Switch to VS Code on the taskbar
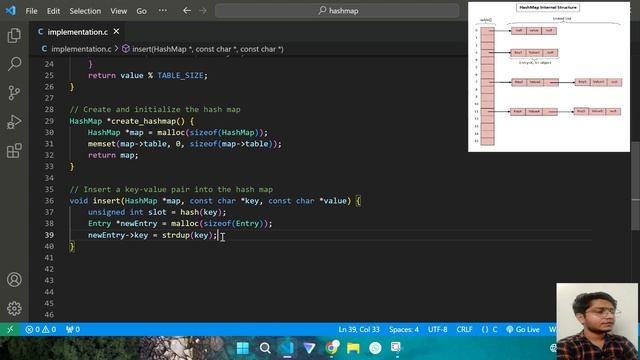 [x=287, y=348]
